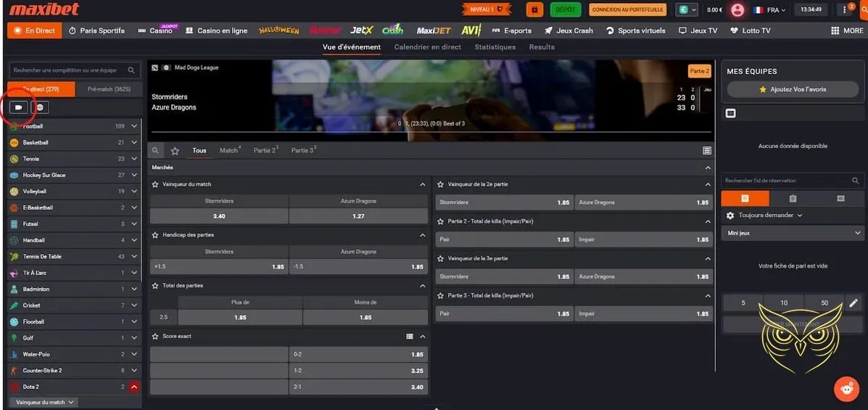
Task: Switch markets layout with list-view icon
Action: pyautogui.click(x=706, y=150)
